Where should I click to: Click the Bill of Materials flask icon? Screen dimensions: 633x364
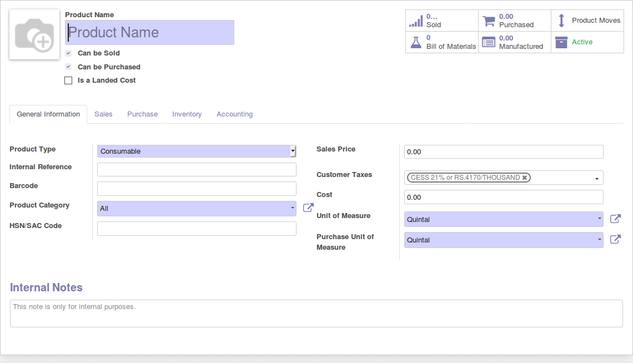(415, 42)
